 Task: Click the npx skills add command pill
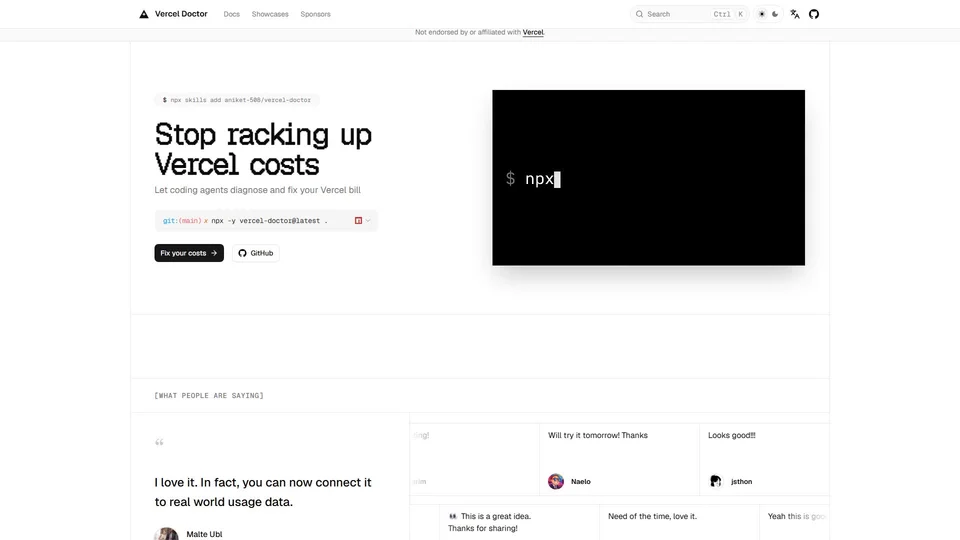click(237, 100)
